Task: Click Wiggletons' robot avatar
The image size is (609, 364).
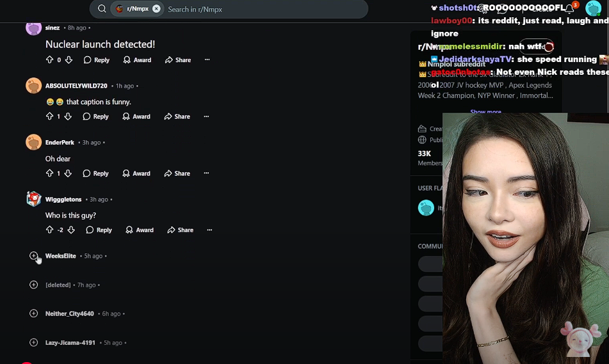Action: click(33, 199)
